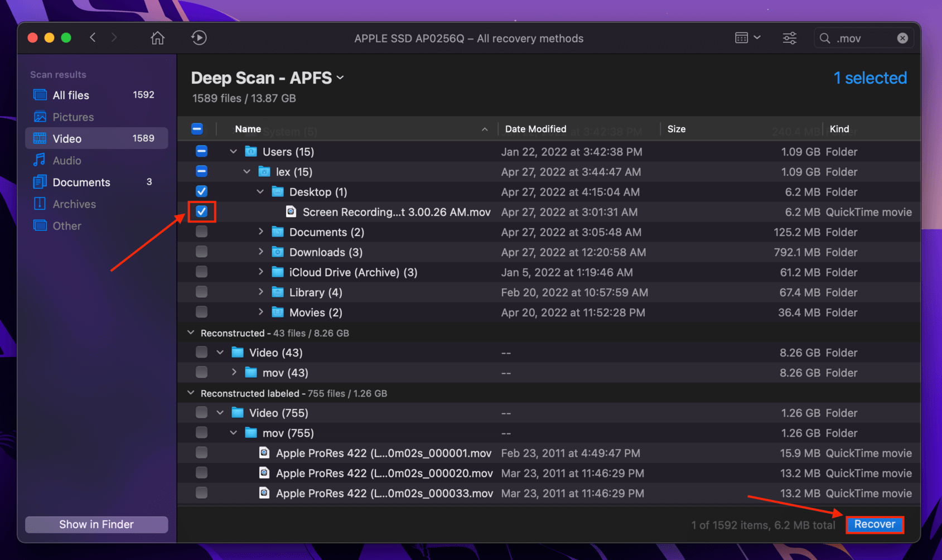Expand the Library (4) folder

[x=260, y=292]
